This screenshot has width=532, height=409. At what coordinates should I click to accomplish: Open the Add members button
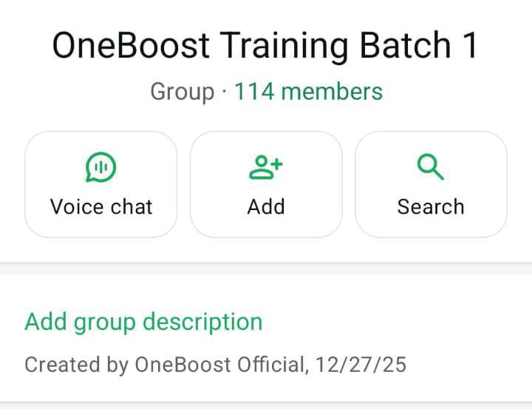tap(266, 184)
